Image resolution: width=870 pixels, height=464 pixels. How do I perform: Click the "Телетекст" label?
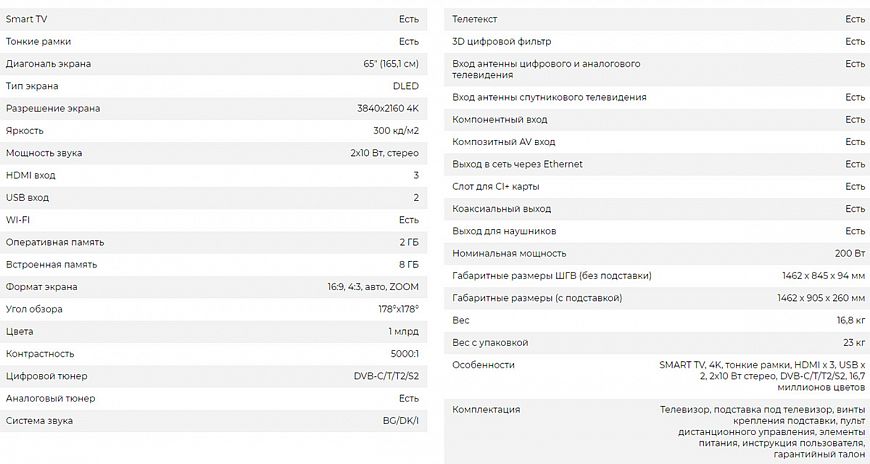click(x=475, y=19)
